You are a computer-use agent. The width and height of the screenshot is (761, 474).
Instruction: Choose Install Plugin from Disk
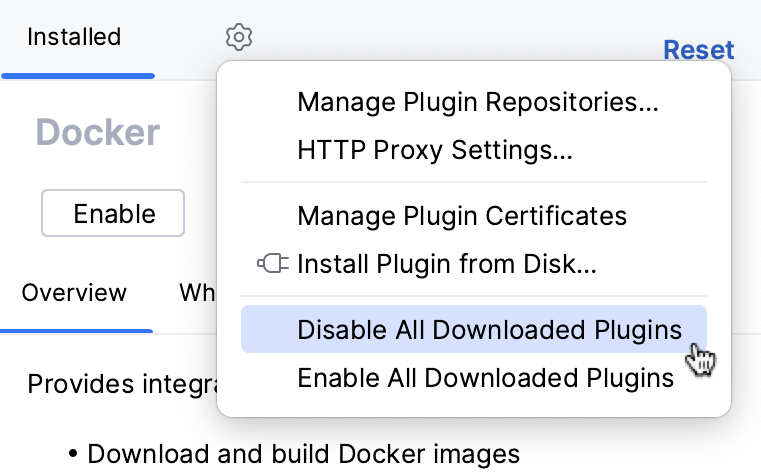(x=446, y=265)
